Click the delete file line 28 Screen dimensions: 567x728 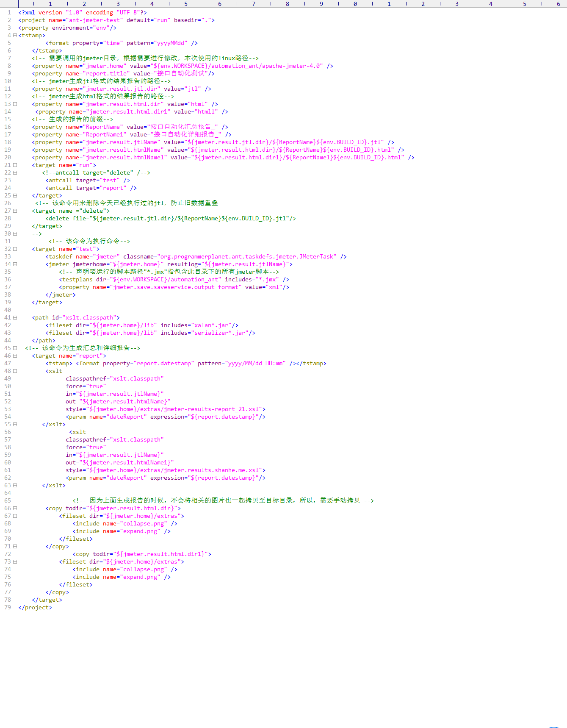(171, 219)
